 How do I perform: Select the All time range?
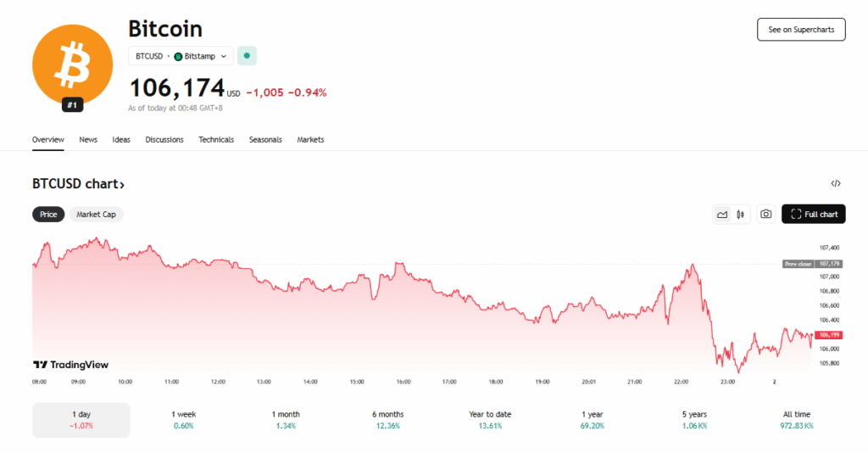point(797,420)
